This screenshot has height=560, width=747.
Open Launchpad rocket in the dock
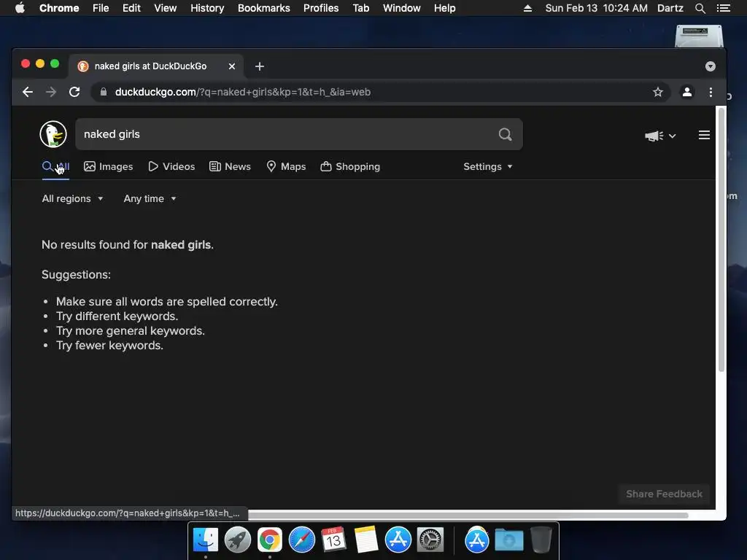pyautogui.click(x=237, y=540)
